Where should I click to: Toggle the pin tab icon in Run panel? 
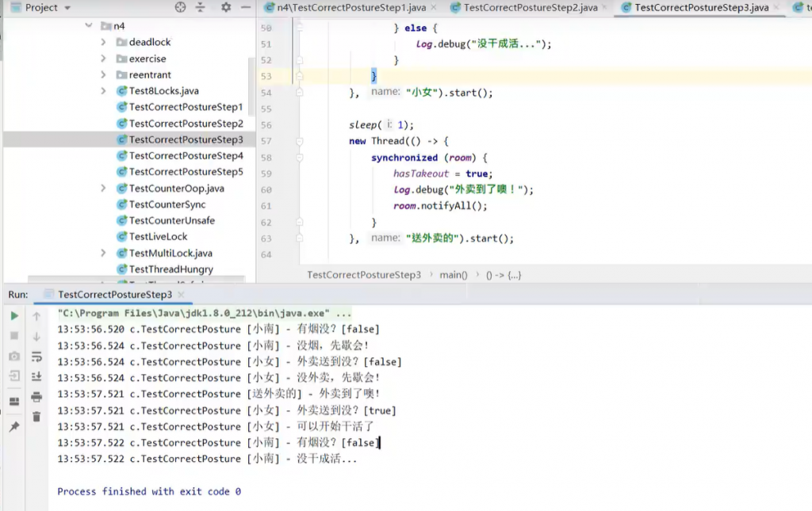(x=14, y=426)
